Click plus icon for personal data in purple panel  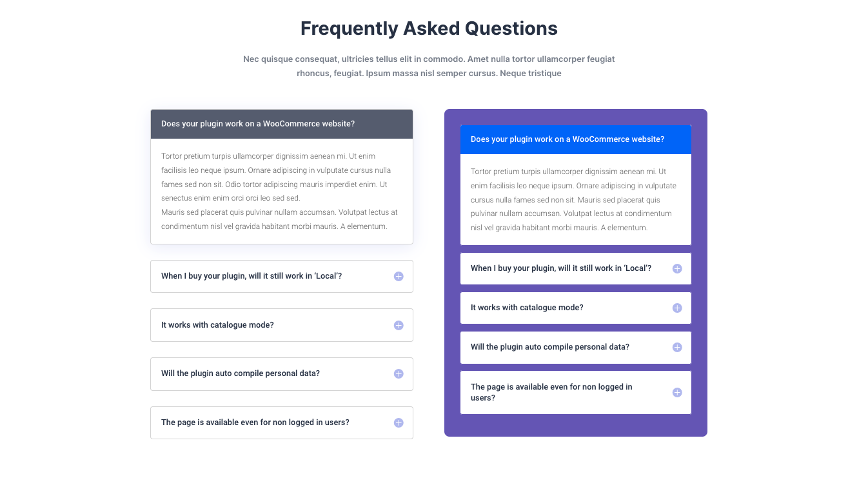pos(677,347)
